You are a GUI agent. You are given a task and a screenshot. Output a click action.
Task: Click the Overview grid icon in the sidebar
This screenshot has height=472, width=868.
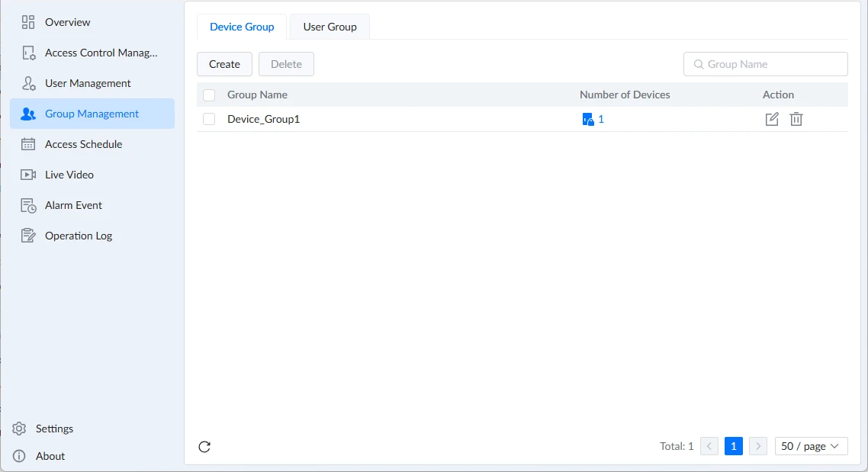pyautogui.click(x=28, y=22)
